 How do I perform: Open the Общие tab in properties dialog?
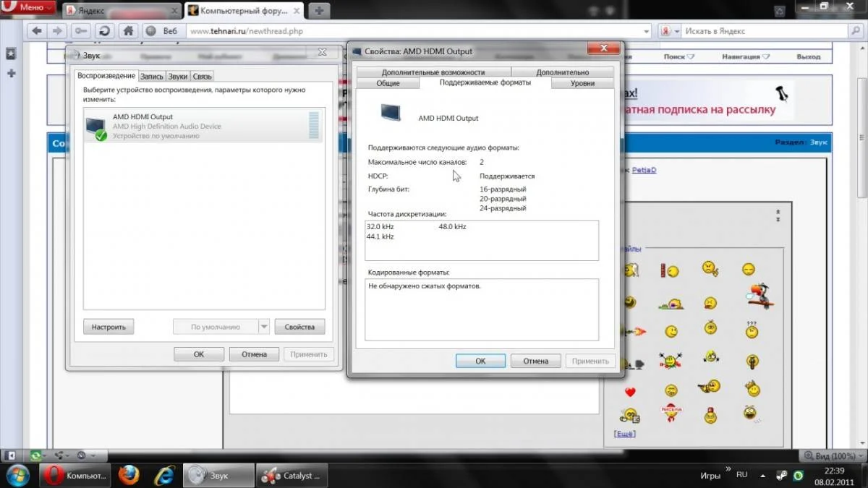coord(388,83)
